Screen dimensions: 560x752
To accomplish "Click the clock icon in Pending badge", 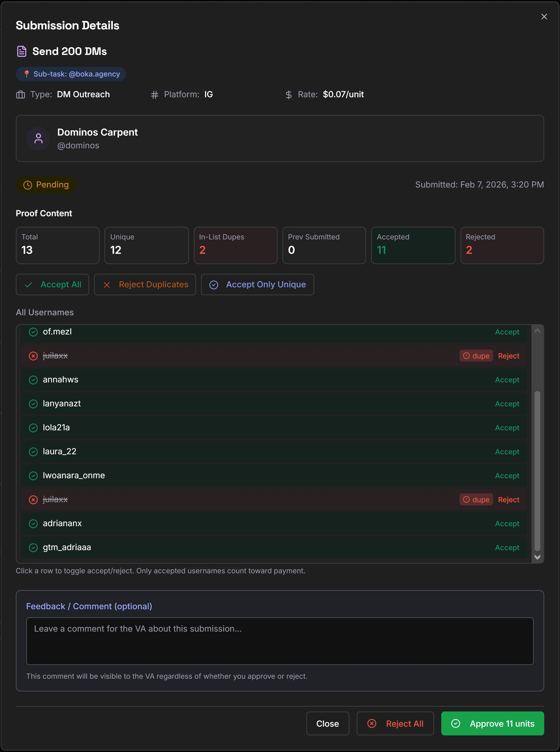I will [x=28, y=185].
